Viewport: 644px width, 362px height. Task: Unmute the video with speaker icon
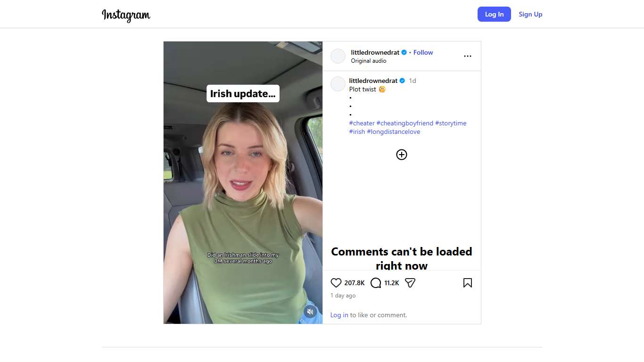click(310, 312)
